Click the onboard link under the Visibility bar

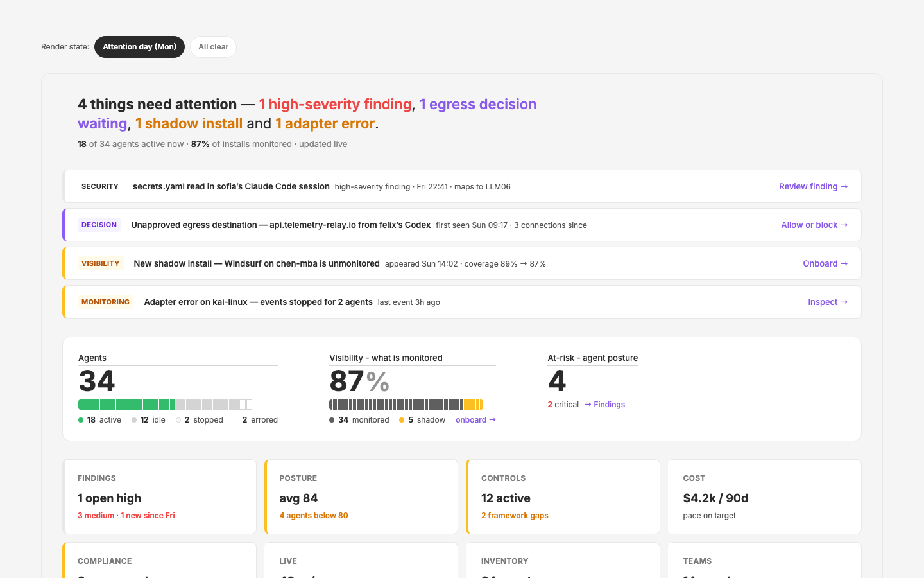[x=475, y=420]
